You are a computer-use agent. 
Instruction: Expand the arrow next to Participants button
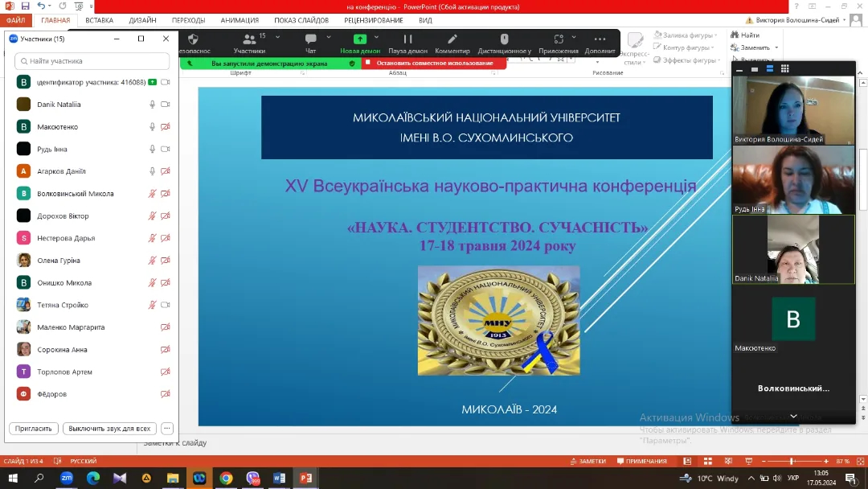pyautogui.click(x=278, y=37)
